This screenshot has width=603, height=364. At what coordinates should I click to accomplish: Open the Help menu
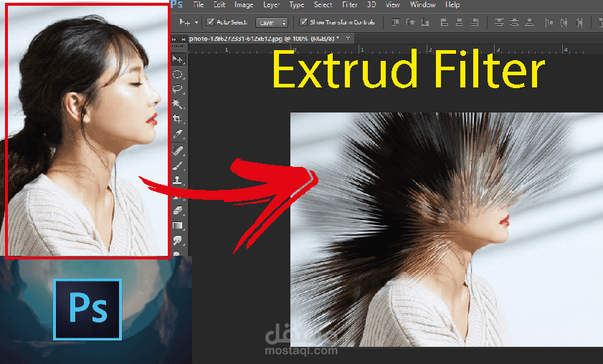(x=452, y=4)
